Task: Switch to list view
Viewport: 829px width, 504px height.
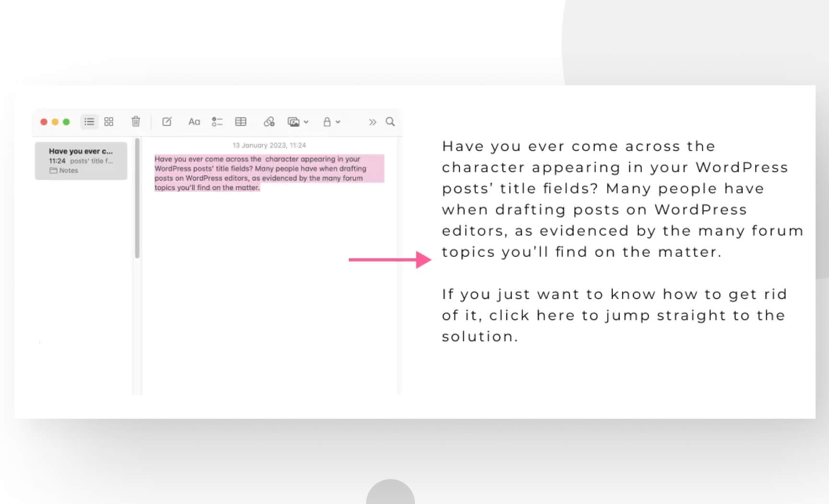Action: [89, 122]
